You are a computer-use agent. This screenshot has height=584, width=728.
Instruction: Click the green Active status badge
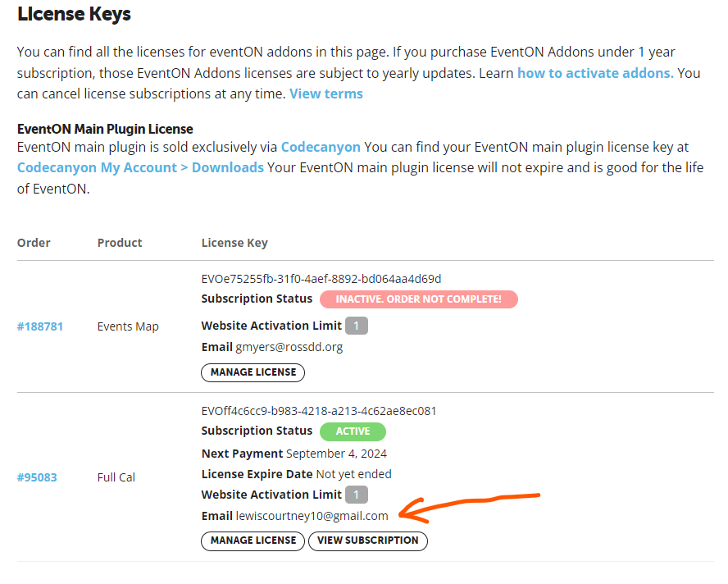click(353, 431)
